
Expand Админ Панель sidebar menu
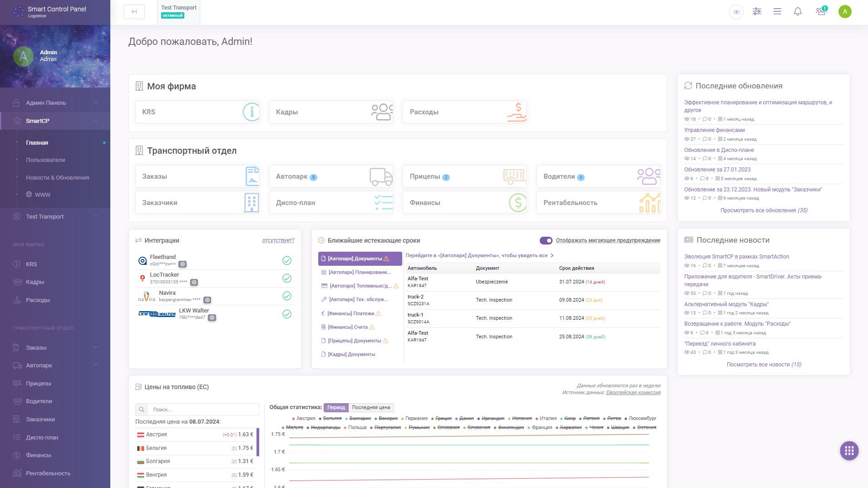pyautogui.click(x=55, y=103)
